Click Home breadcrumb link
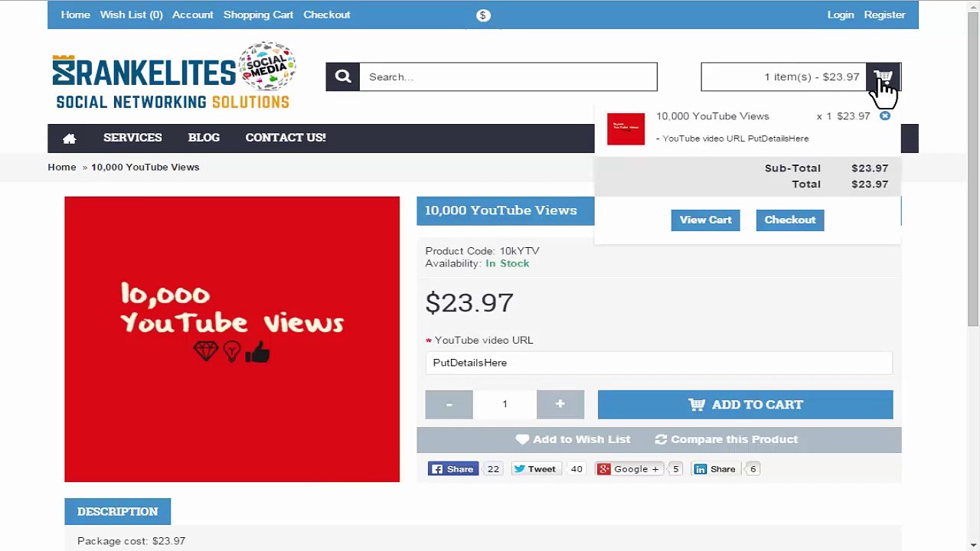This screenshot has width=980, height=551. coord(61,167)
